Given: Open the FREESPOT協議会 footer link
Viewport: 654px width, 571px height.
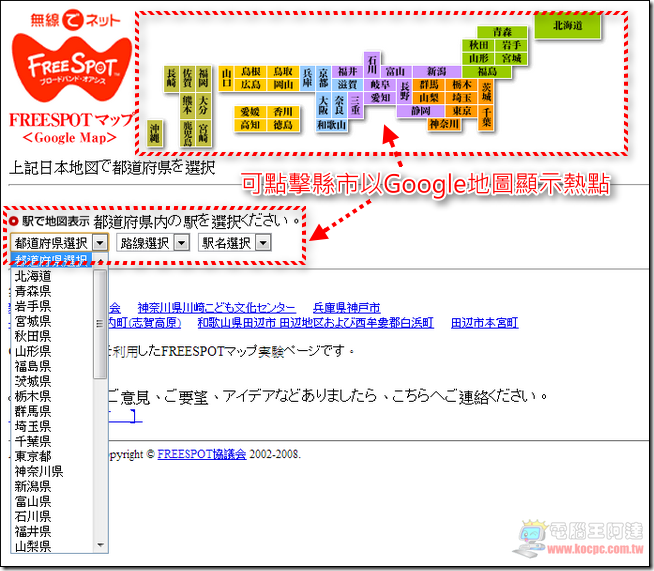Looking at the screenshot, I should coord(202,454).
